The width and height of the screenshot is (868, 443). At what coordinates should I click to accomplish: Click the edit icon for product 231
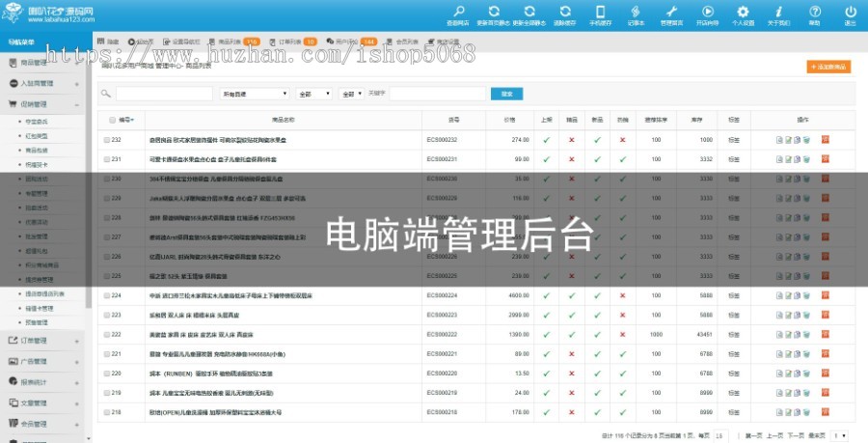[788, 159]
